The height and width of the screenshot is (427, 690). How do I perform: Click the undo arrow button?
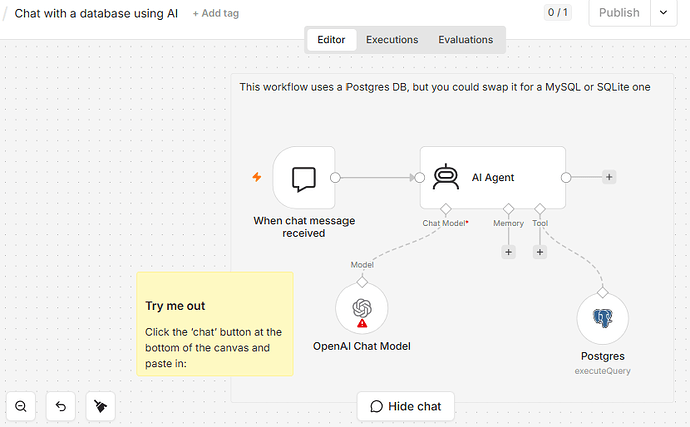point(61,406)
